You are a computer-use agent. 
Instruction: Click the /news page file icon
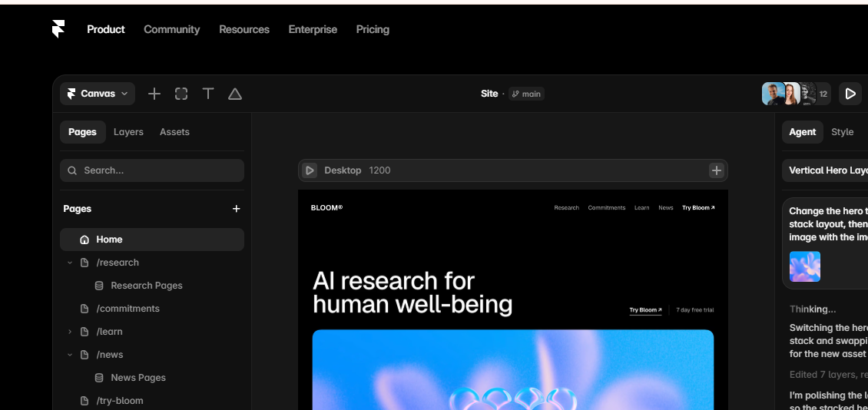84,355
